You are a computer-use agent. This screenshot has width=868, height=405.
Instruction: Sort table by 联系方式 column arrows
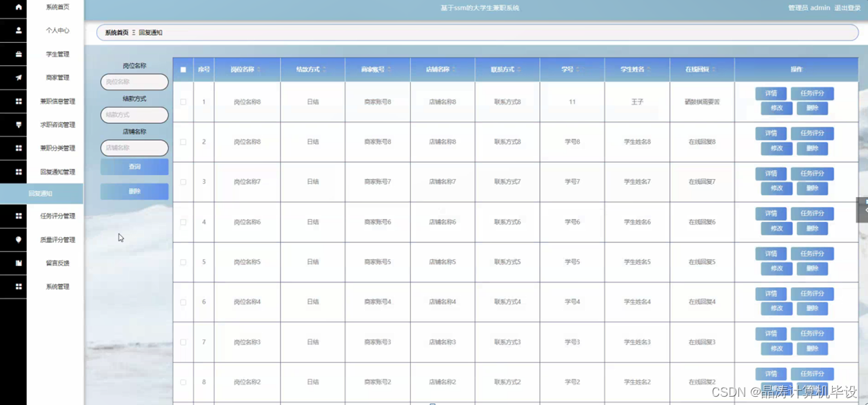tap(519, 70)
